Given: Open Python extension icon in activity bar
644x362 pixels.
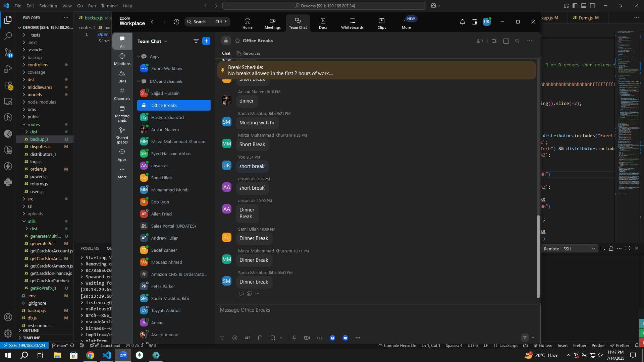Looking at the screenshot, I should tap(8, 182).
